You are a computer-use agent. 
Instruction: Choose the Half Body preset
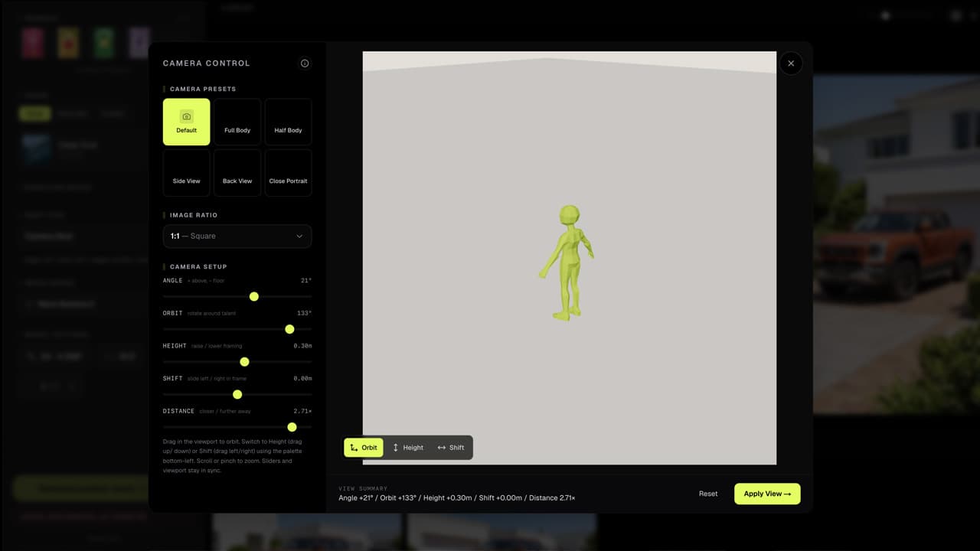(288, 122)
